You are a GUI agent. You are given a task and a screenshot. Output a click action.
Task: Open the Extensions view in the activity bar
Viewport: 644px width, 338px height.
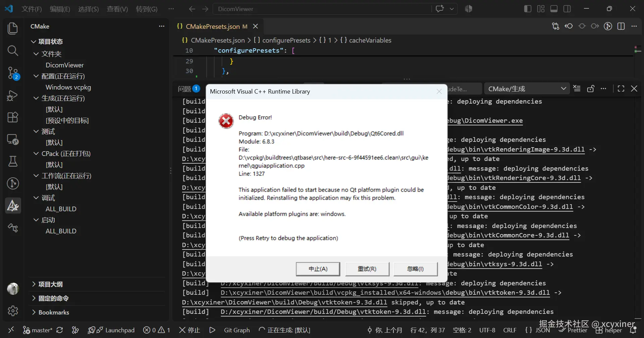click(13, 117)
